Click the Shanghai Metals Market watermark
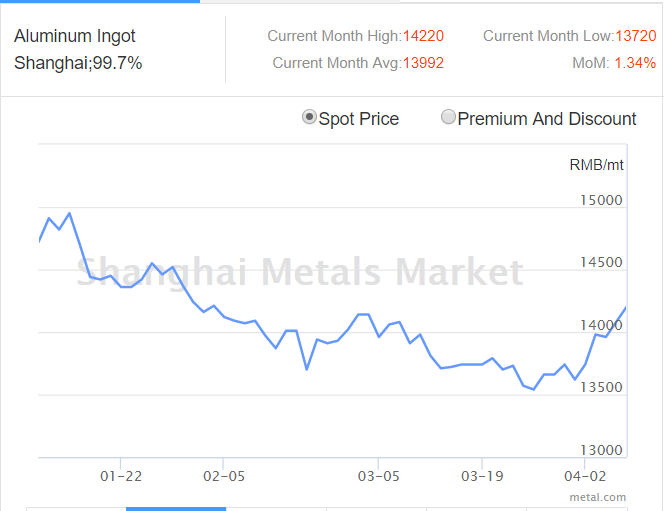This screenshot has height=511, width=665. [x=300, y=272]
